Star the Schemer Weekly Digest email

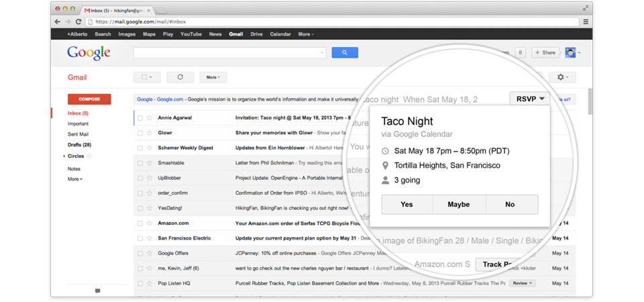tap(150, 148)
